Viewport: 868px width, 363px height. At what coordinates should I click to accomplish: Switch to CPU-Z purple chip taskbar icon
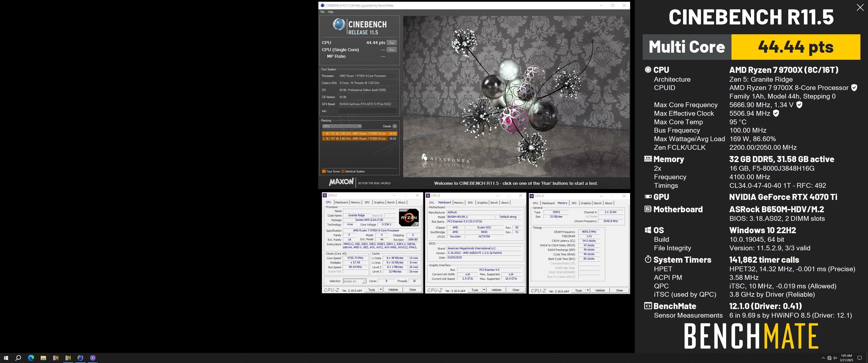(93, 358)
